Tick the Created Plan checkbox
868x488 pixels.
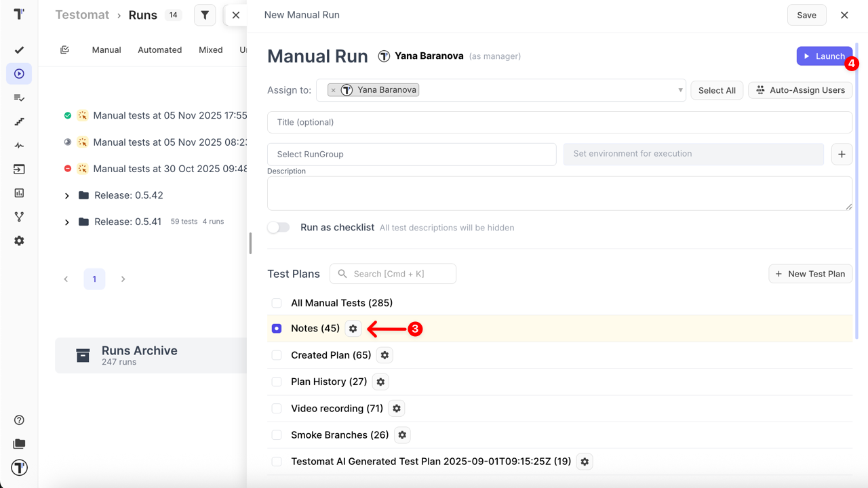[277, 355]
